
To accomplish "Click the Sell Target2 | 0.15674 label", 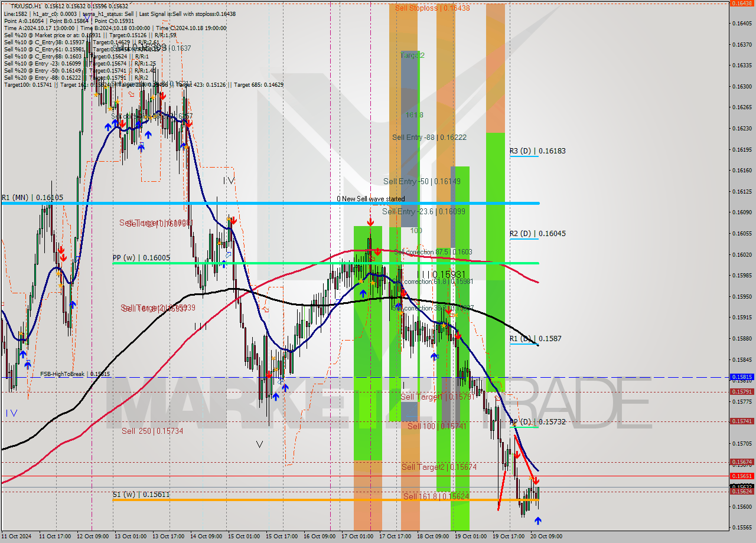I will (x=439, y=467).
